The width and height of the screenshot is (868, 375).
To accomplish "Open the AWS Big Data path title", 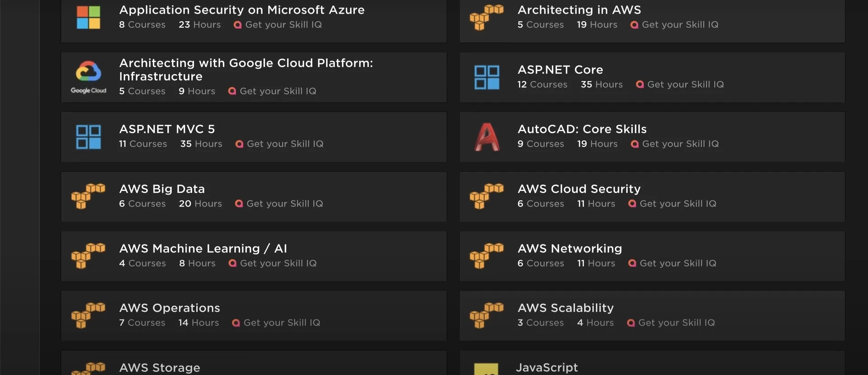I will pos(162,189).
